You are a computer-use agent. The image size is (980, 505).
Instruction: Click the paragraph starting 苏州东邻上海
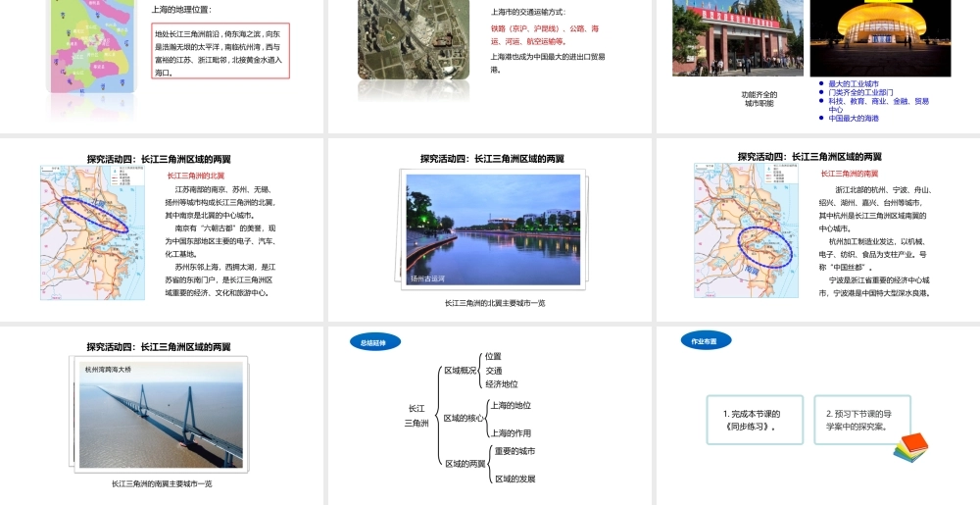220,280
